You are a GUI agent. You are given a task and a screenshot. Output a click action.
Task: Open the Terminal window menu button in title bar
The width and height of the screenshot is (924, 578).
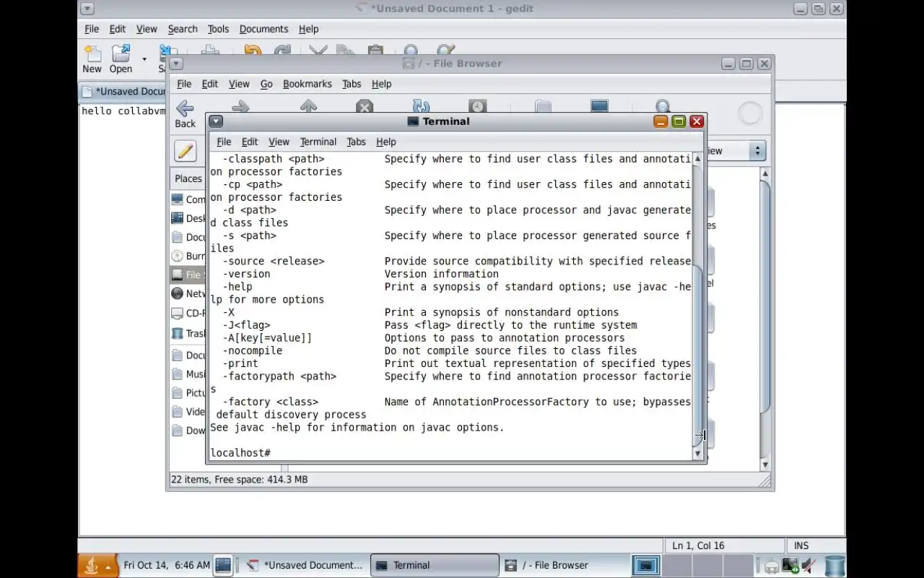point(215,121)
